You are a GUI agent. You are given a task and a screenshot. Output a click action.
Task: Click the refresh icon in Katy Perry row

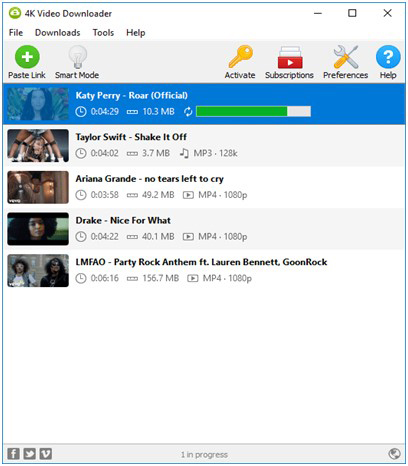(188, 112)
